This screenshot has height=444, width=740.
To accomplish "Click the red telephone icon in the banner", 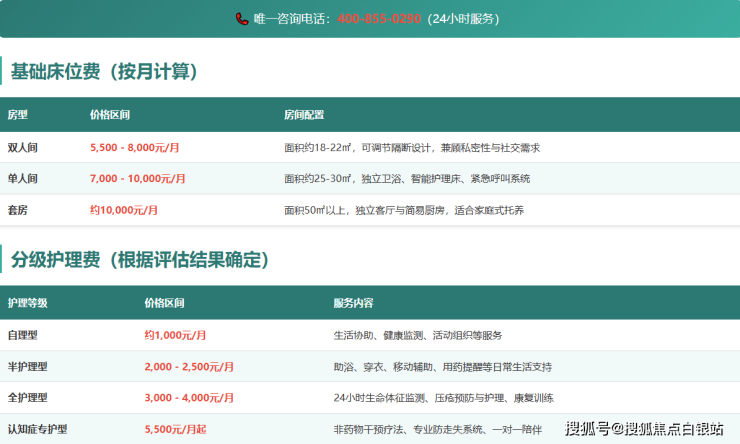I will [x=242, y=19].
